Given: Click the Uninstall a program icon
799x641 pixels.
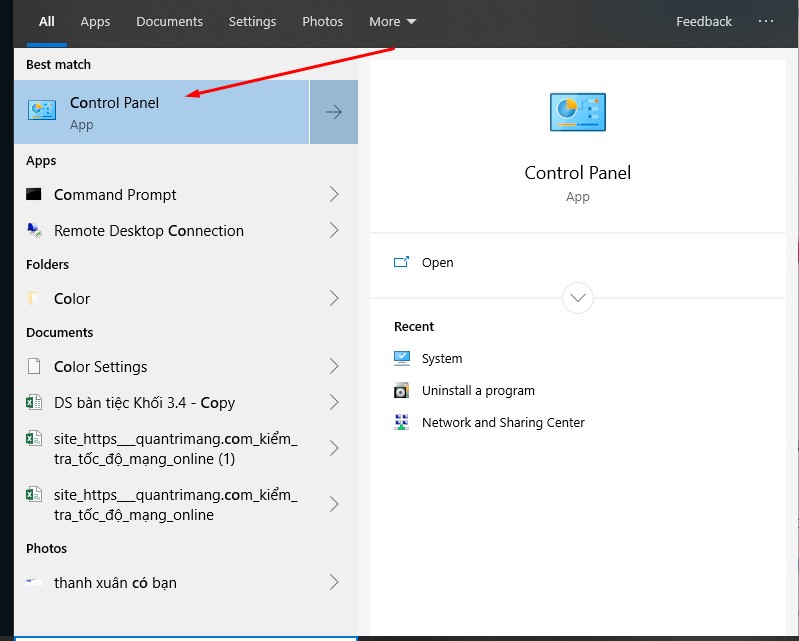Looking at the screenshot, I should [x=402, y=391].
